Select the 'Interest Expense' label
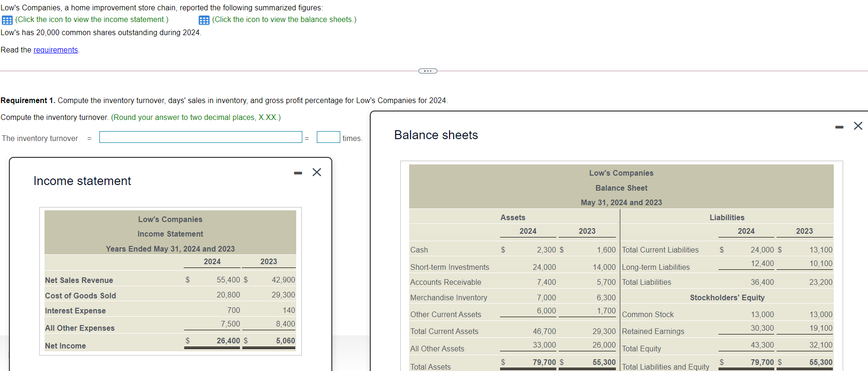This screenshot has width=868, height=371. (x=75, y=311)
